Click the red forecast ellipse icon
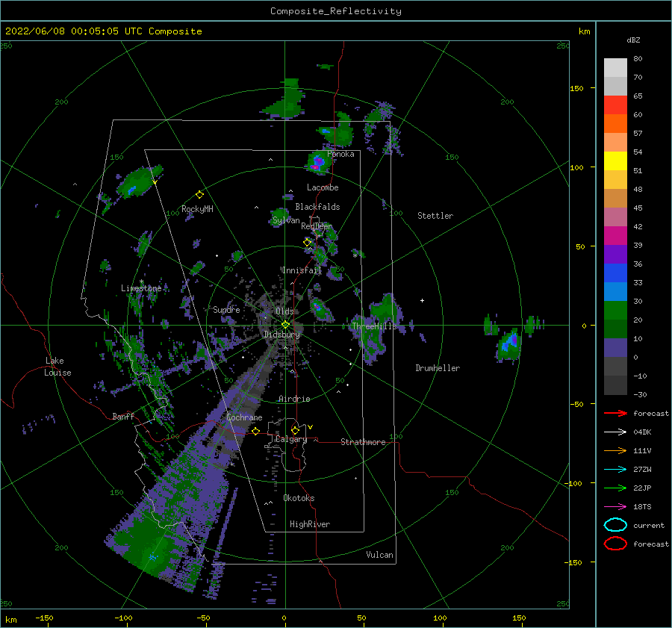 tap(615, 544)
